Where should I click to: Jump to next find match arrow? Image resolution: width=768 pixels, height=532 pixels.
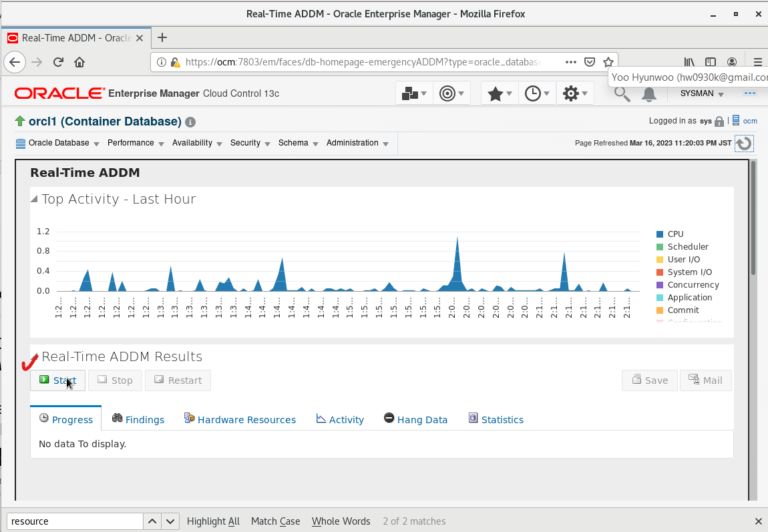pos(170,521)
